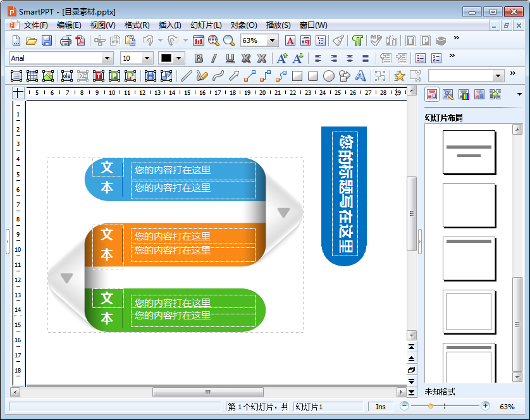Image resolution: width=530 pixels, height=420 pixels.
Task: Open the color scheme sidebar panel
Action: (x=464, y=94)
